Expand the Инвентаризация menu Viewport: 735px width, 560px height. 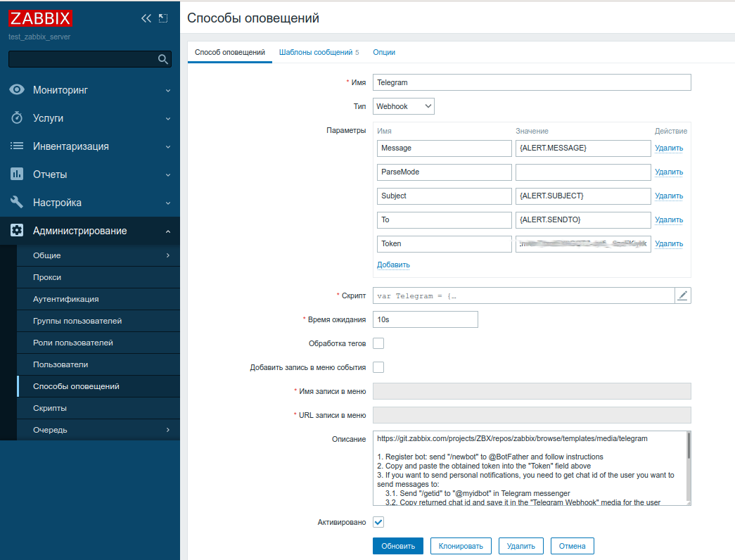click(x=90, y=146)
